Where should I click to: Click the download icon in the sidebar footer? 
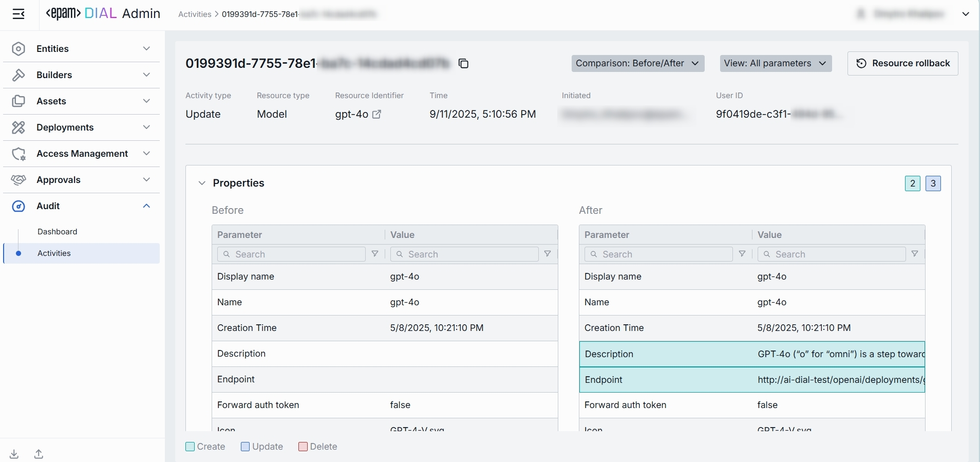(14, 454)
